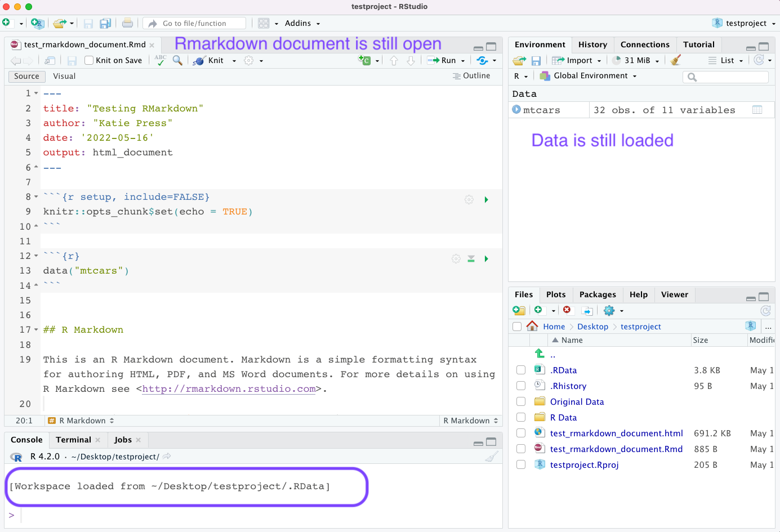Click the Environment search field
The height and width of the screenshot is (532, 780).
pyautogui.click(x=725, y=77)
